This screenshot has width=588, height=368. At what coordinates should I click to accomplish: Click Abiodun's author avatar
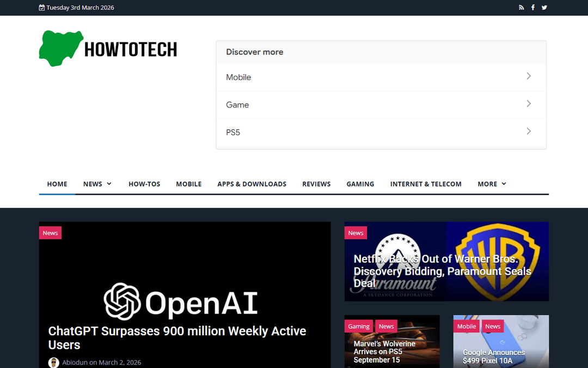(x=53, y=363)
